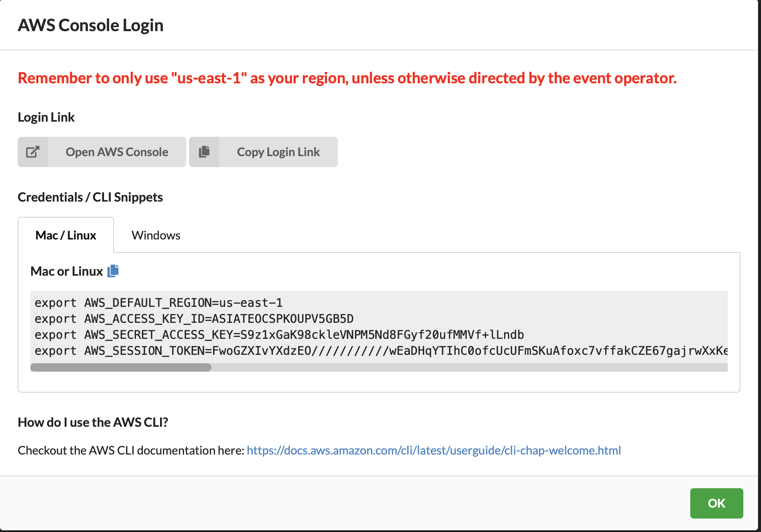This screenshot has width=761, height=532.
Task: Click the red us-east-1 region reminder text
Action: (x=347, y=78)
